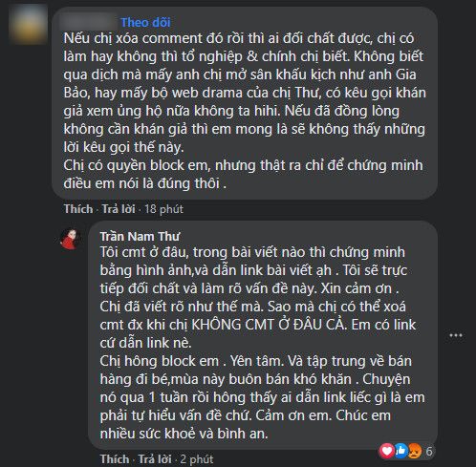Click the thumbs-up reaction icon
This screenshot has height=467, width=476.
pos(400,451)
